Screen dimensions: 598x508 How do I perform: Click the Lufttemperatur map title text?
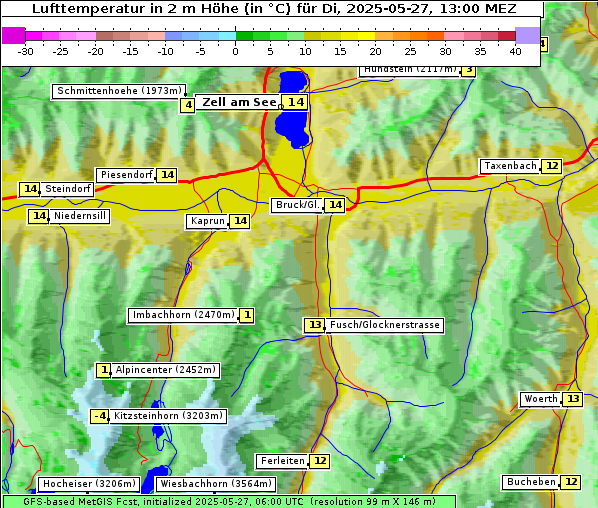(274, 9)
